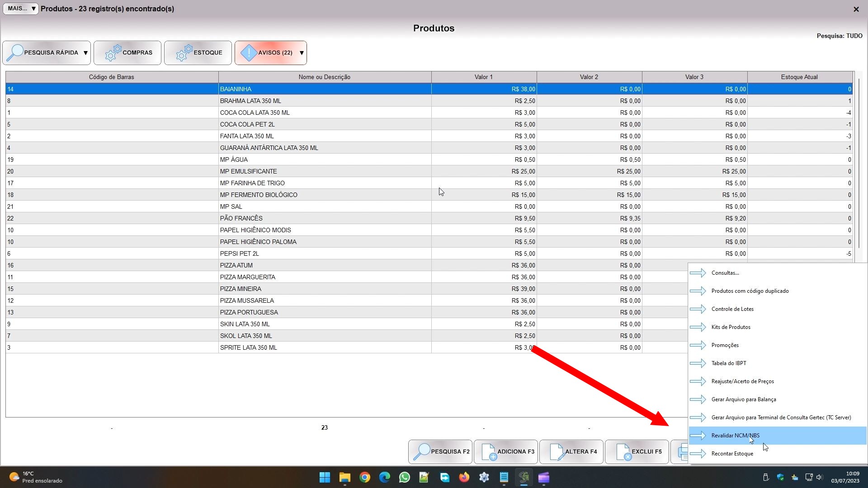The height and width of the screenshot is (488, 868).
Task: Open the Promoções menu item
Action: click(x=778, y=345)
